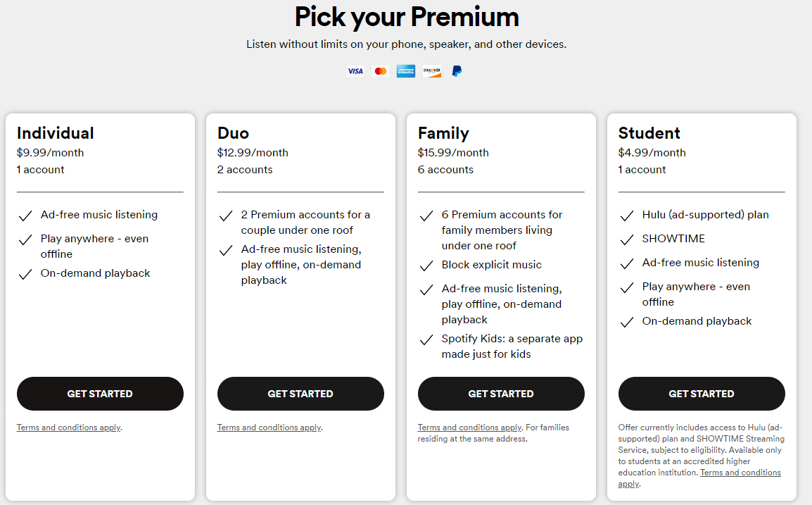Click the Visa payment icon
The height and width of the screenshot is (505, 812).
pos(355,71)
